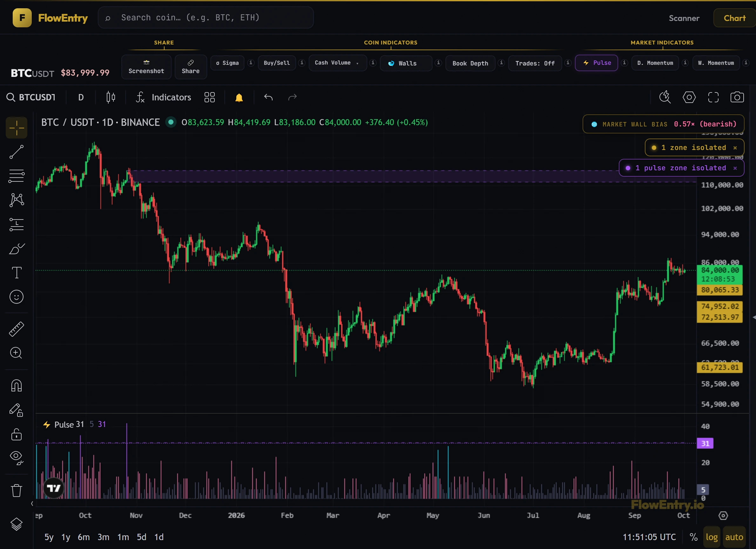Select the brush drawing tool
Image resolution: width=756 pixels, height=549 pixels.
click(x=16, y=249)
